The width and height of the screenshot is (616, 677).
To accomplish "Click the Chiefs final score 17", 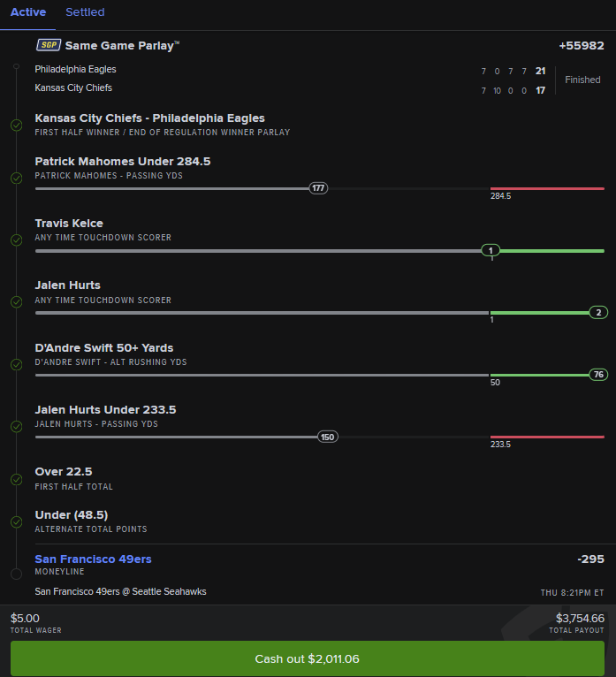I will (x=541, y=90).
